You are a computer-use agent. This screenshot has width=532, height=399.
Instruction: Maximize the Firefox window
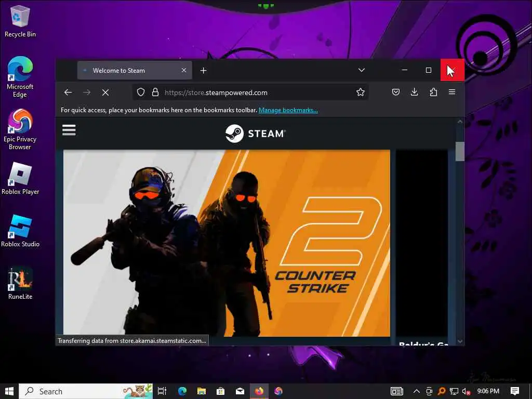(429, 70)
